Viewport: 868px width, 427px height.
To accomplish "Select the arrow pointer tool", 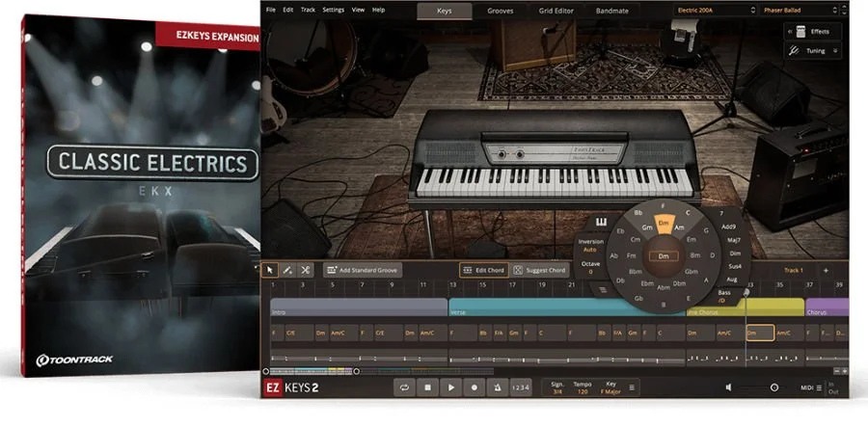I will (x=270, y=271).
